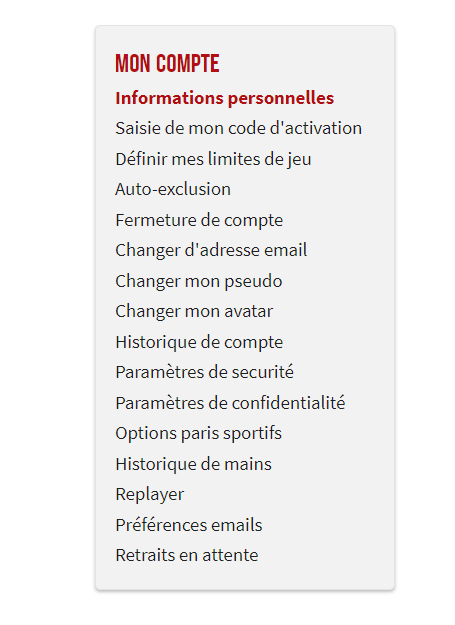Click Fermeture de compte
This screenshot has width=455, height=625.
[x=199, y=220]
